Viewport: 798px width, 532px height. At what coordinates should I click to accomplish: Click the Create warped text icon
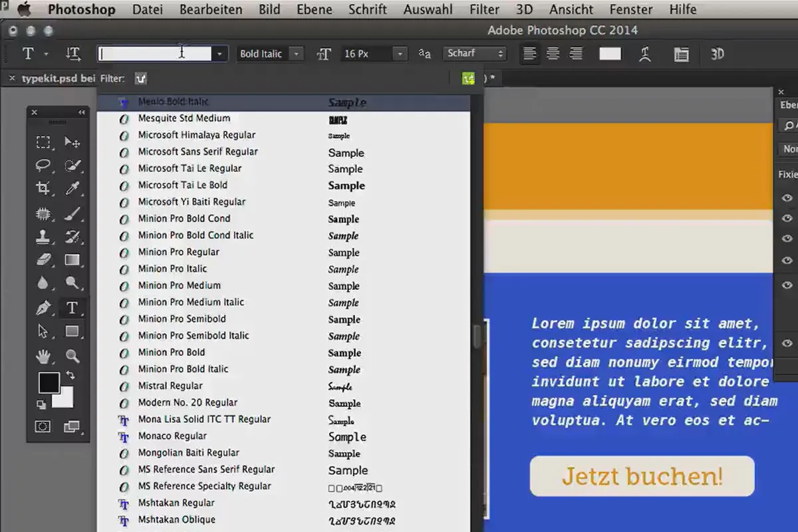[645, 54]
